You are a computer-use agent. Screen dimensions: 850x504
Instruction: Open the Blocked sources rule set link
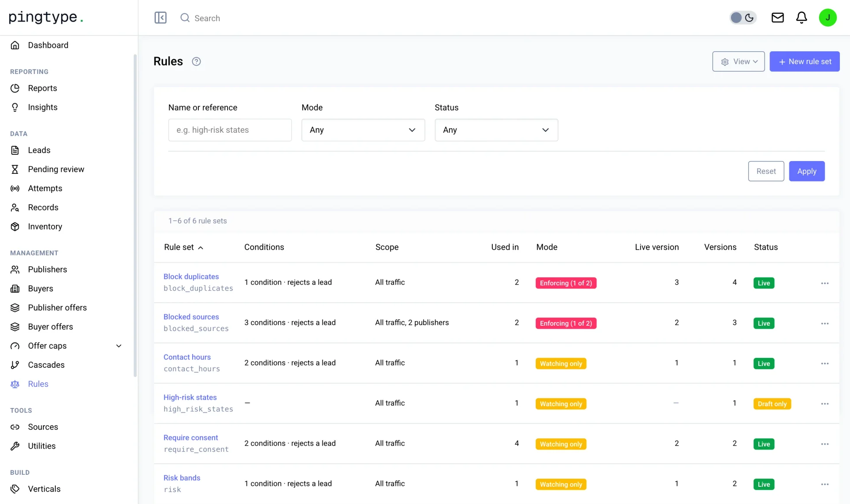pyautogui.click(x=191, y=316)
